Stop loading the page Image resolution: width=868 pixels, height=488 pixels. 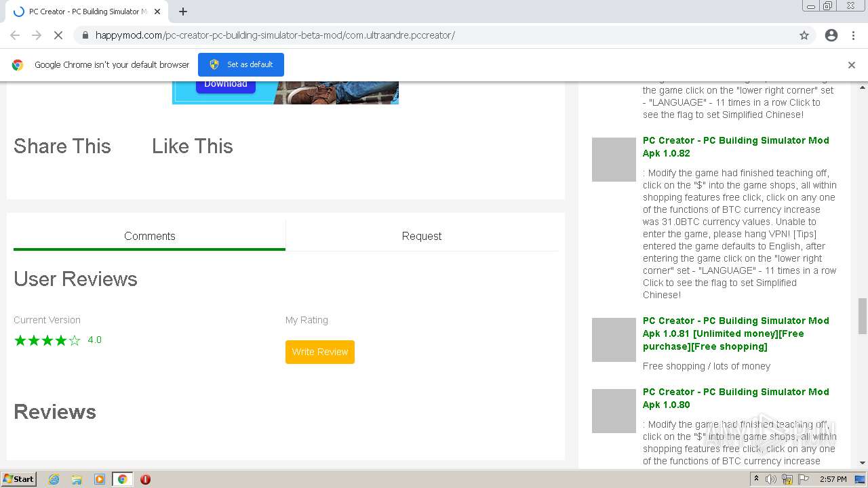[x=58, y=35]
